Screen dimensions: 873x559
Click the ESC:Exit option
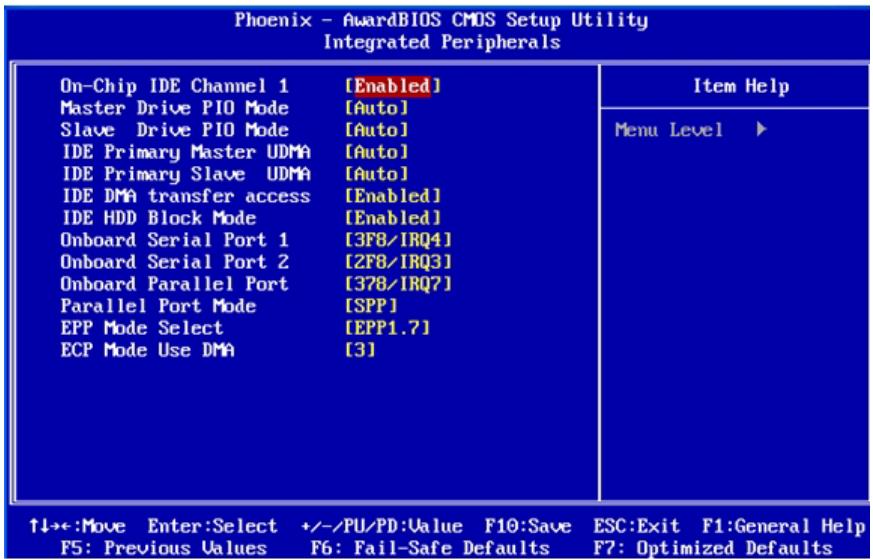coord(636,527)
